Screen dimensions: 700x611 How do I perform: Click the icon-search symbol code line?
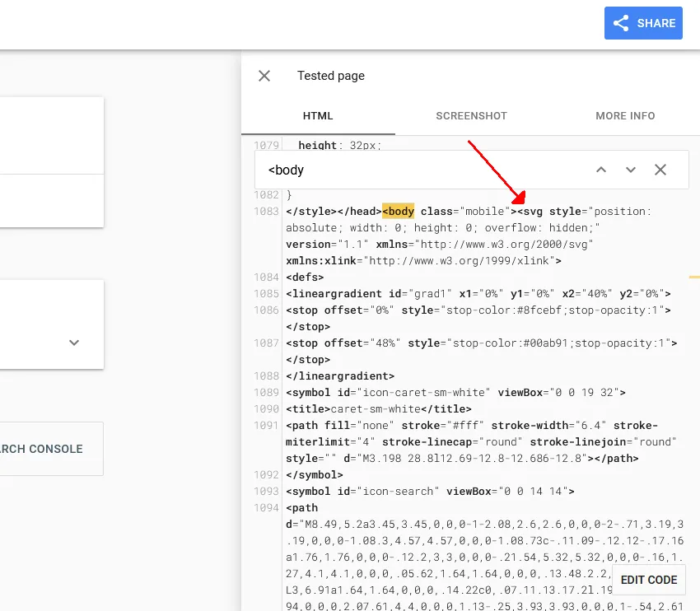click(x=430, y=492)
